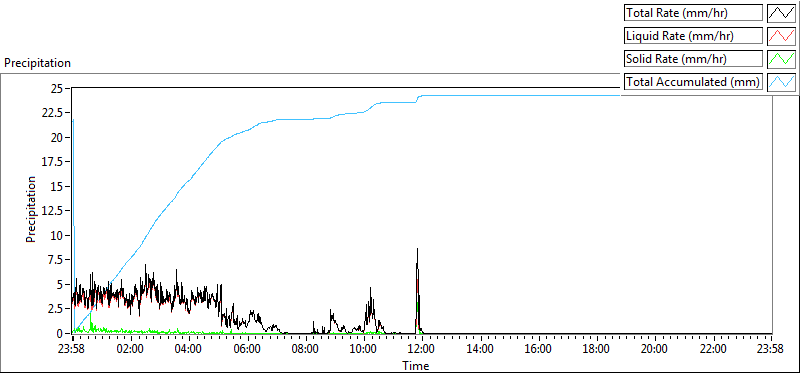Click the 25 value on the y-axis
The image size is (800, 373).
[57, 89]
